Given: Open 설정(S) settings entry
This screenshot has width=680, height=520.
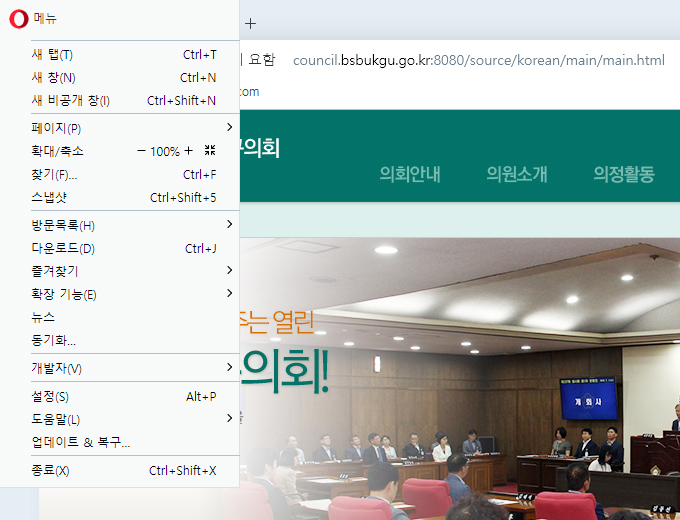Looking at the screenshot, I should point(124,396).
